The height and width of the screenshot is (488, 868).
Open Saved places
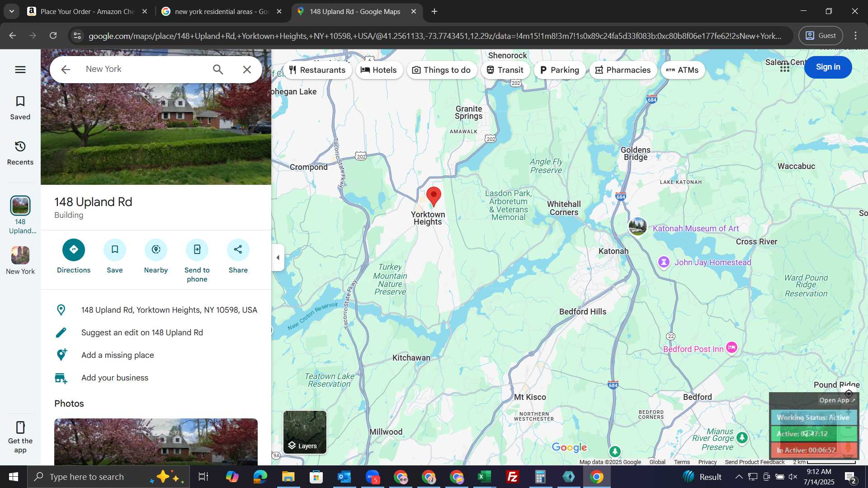(x=20, y=108)
